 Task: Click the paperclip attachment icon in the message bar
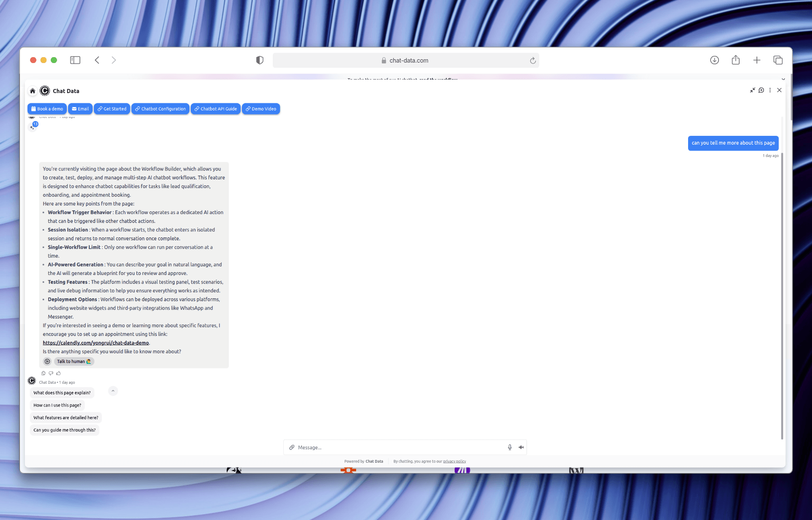[x=291, y=447]
